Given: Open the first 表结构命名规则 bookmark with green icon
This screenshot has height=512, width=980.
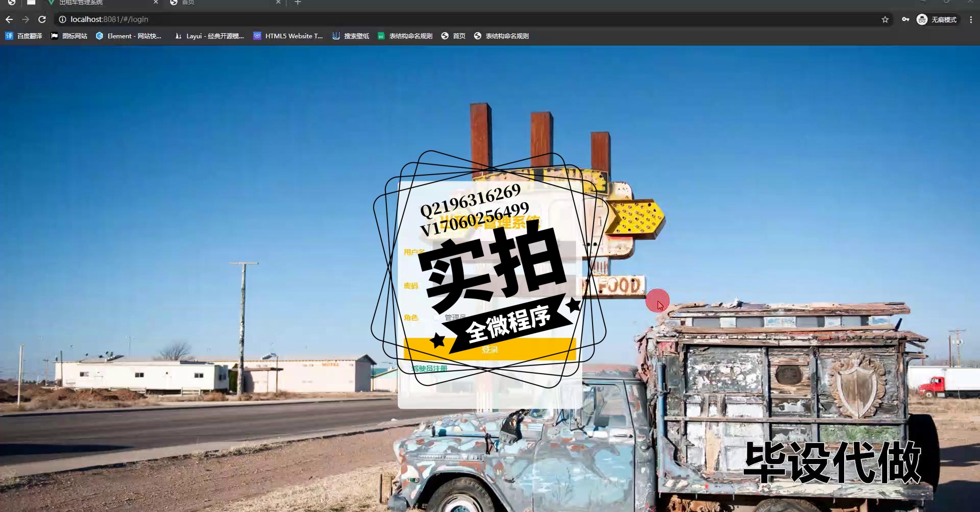Looking at the screenshot, I should click(x=405, y=36).
